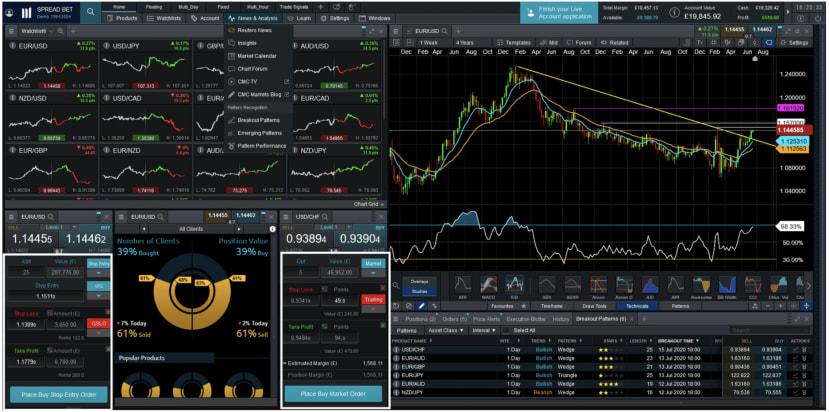This screenshot has width=829, height=412.
Task: Add the Awesome oscillator study thumbnail
Action: (x=700, y=286)
